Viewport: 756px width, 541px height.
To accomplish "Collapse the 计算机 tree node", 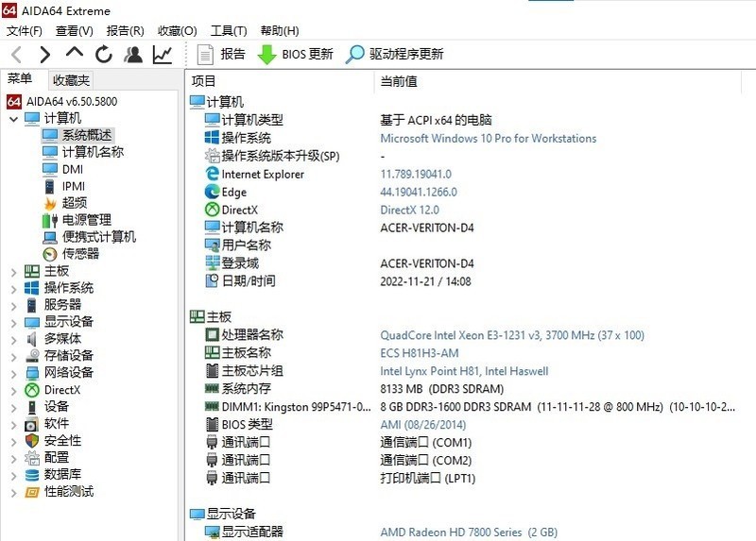I will 14,119.
